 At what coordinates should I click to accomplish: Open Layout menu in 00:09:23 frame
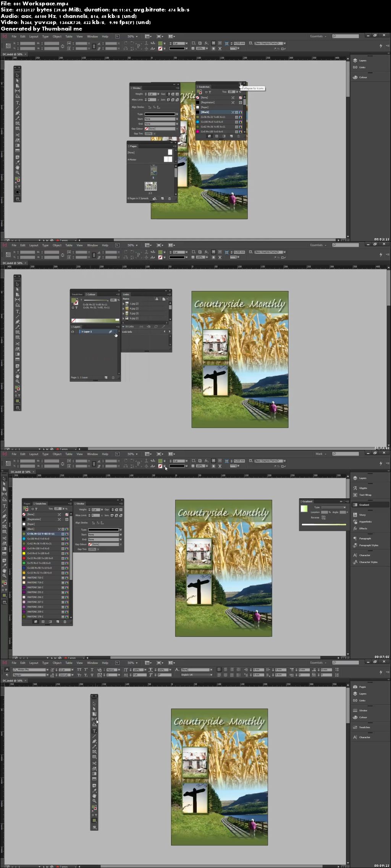coord(34,663)
